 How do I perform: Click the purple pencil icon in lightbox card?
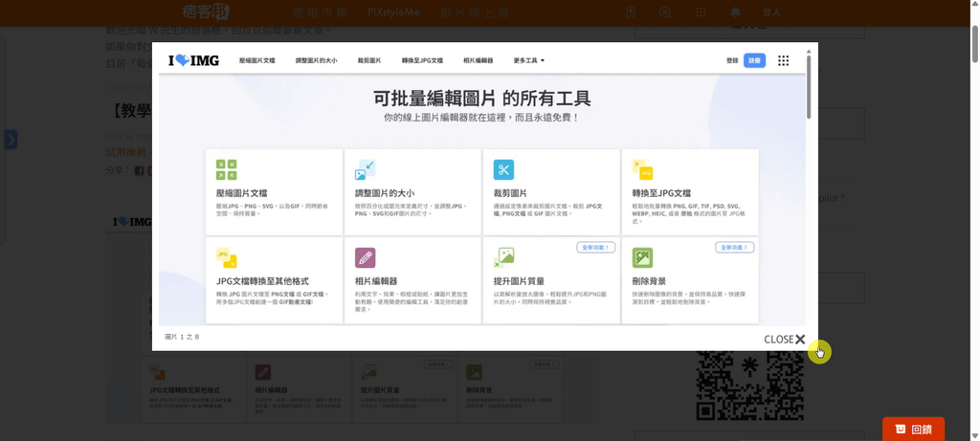(x=365, y=258)
